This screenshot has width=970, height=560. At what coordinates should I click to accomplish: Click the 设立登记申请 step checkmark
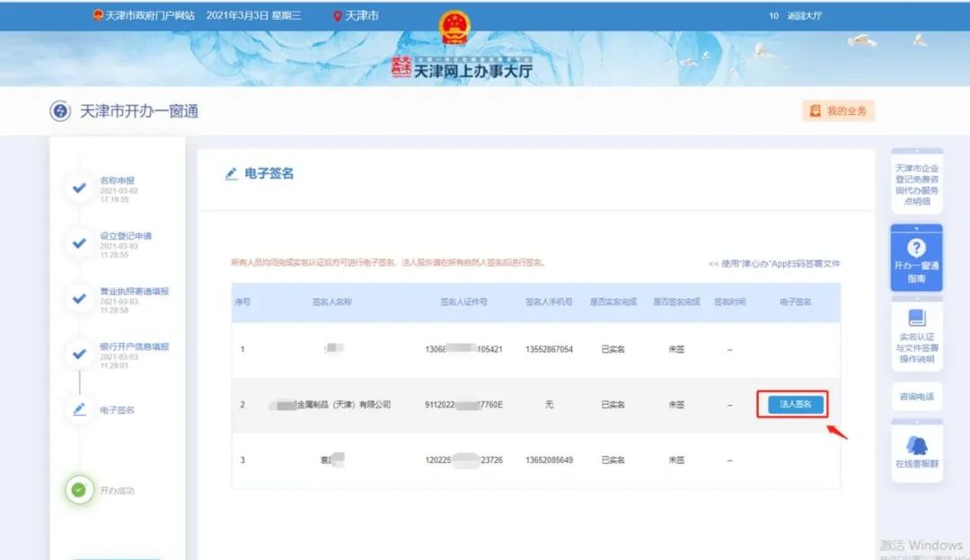coord(79,244)
